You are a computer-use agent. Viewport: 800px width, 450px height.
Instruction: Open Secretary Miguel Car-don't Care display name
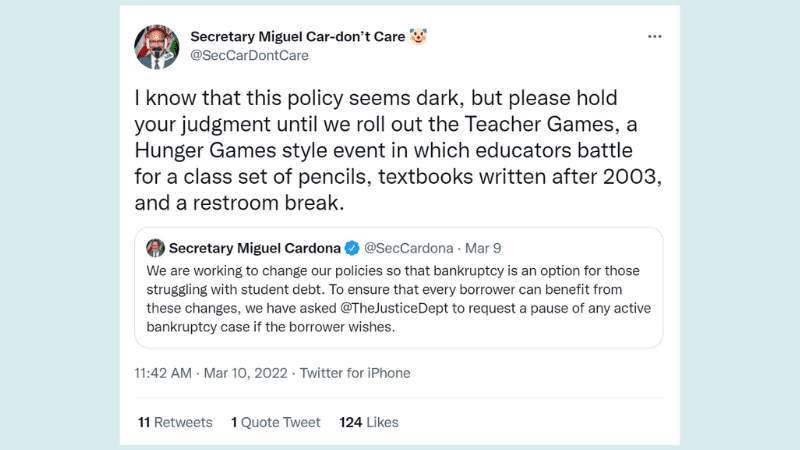[297, 37]
